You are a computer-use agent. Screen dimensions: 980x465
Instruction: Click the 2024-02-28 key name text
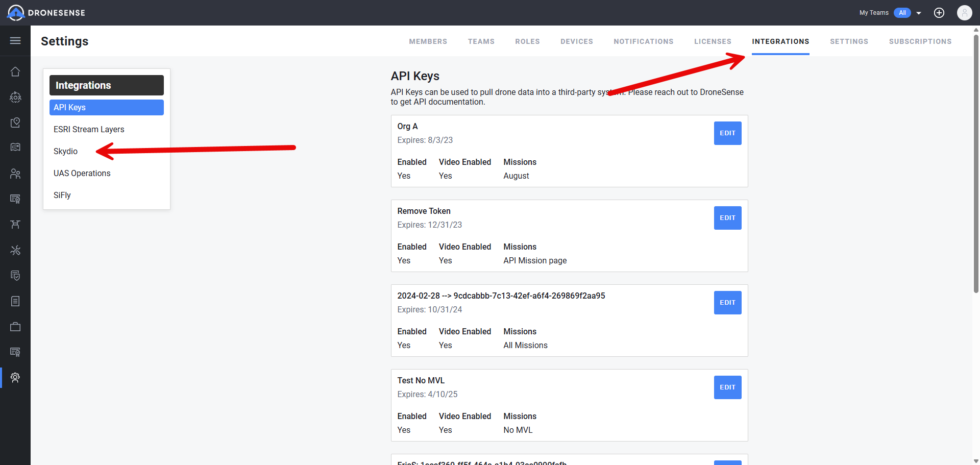pyautogui.click(x=501, y=296)
